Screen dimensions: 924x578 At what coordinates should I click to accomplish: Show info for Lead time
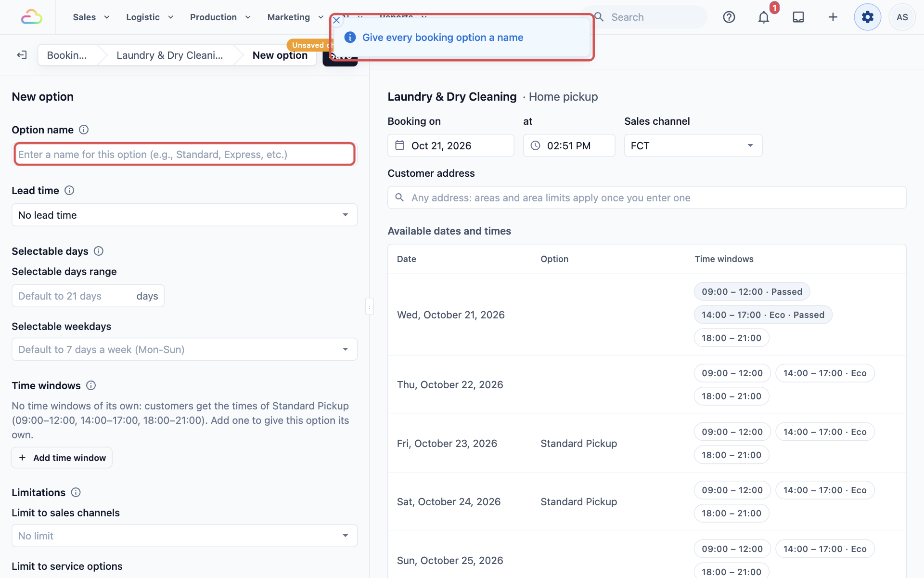tap(69, 190)
